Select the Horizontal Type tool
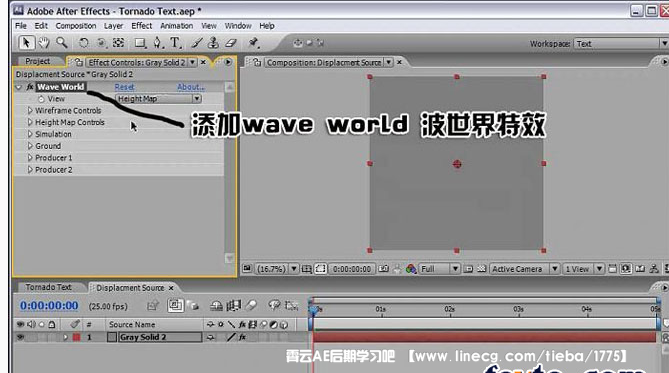This screenshot has width=669, height=373. (175, 43)
